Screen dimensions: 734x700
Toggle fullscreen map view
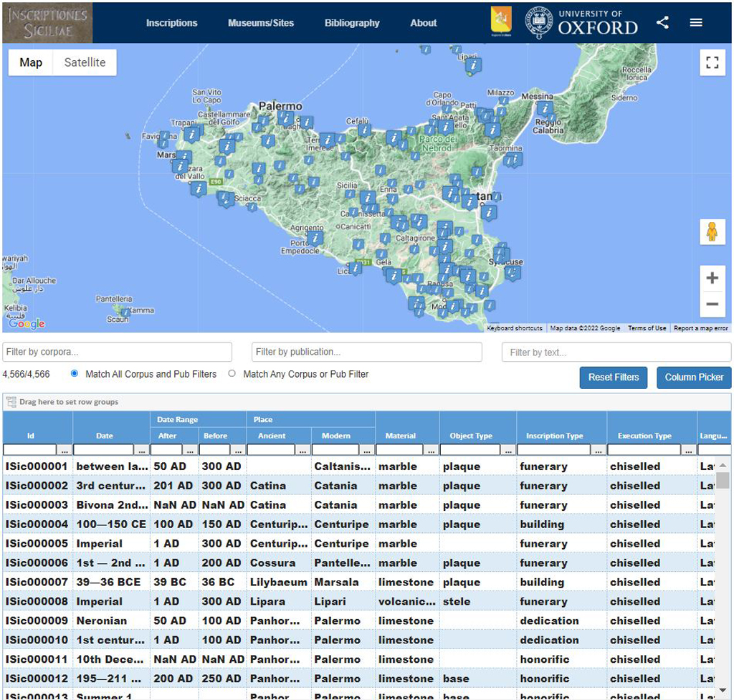coord(712,62)
